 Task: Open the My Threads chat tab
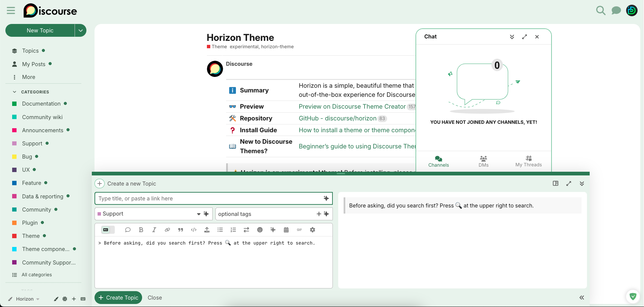click(528, 161)
